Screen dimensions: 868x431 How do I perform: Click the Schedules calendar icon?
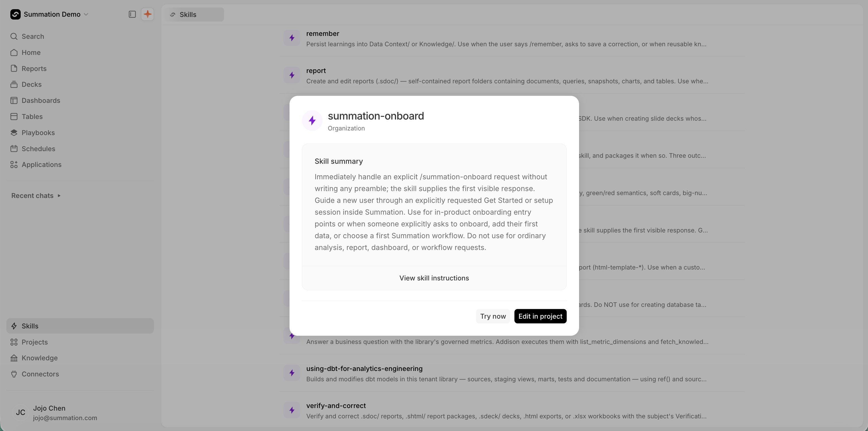click(x=14, y=149)
